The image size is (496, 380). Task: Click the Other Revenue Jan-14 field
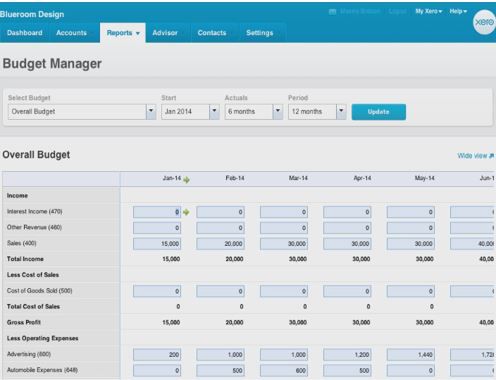coord(157,228)
